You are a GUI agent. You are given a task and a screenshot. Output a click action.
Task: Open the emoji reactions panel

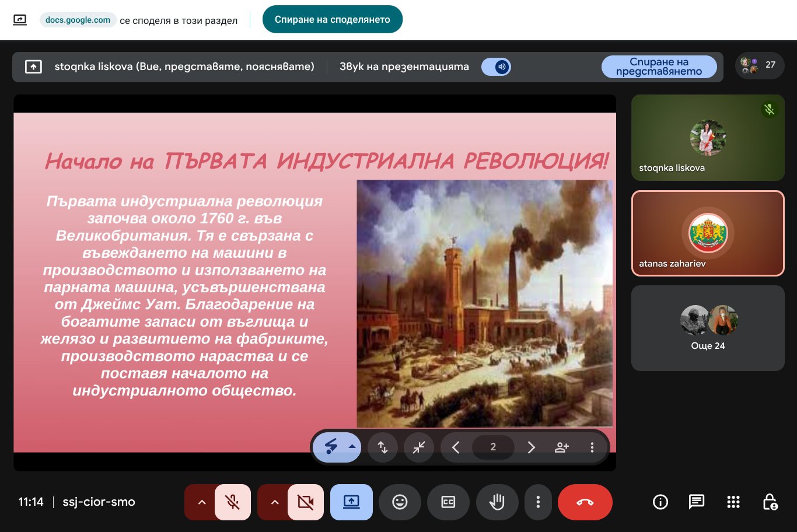point(400,502)
